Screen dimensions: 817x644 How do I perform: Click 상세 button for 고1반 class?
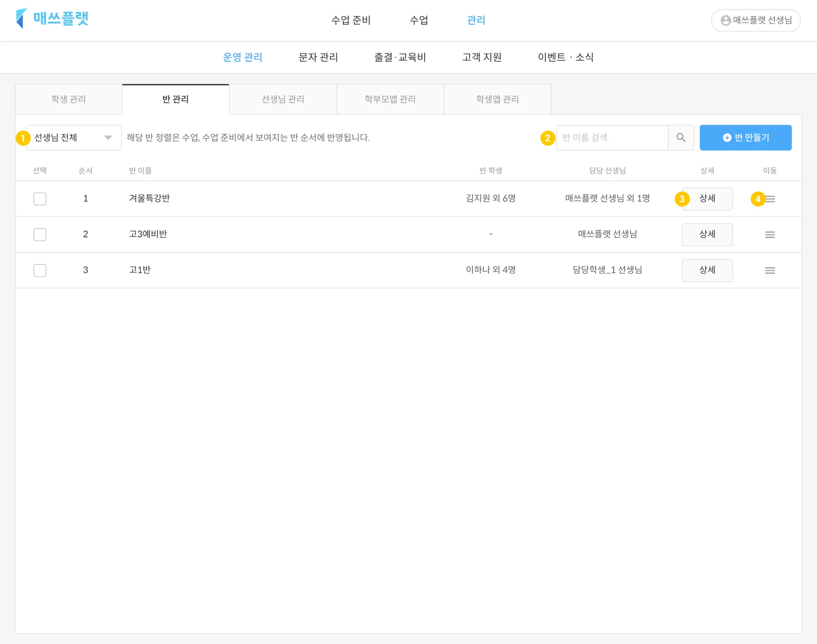707,270
